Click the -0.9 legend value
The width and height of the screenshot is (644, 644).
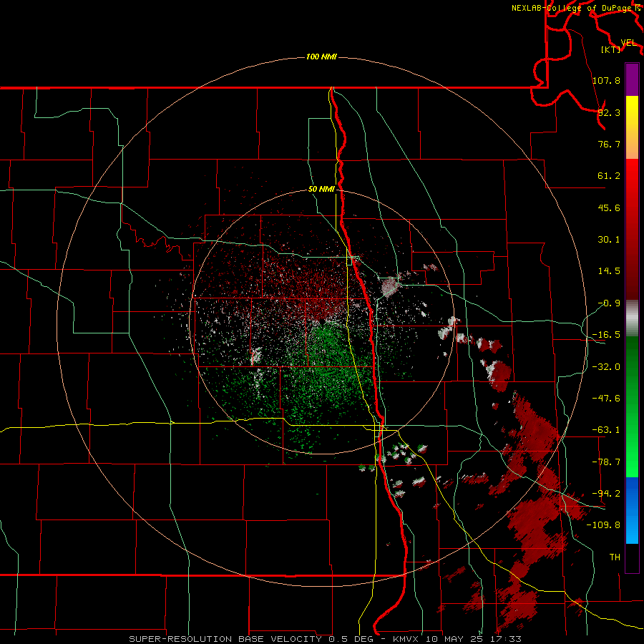609,303
